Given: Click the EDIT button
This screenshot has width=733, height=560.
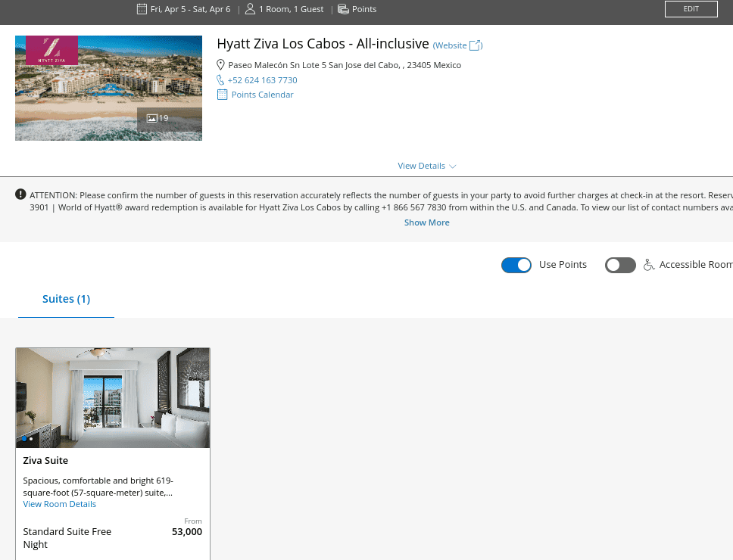Looking at the screenshot, I should tap(691, 9).
